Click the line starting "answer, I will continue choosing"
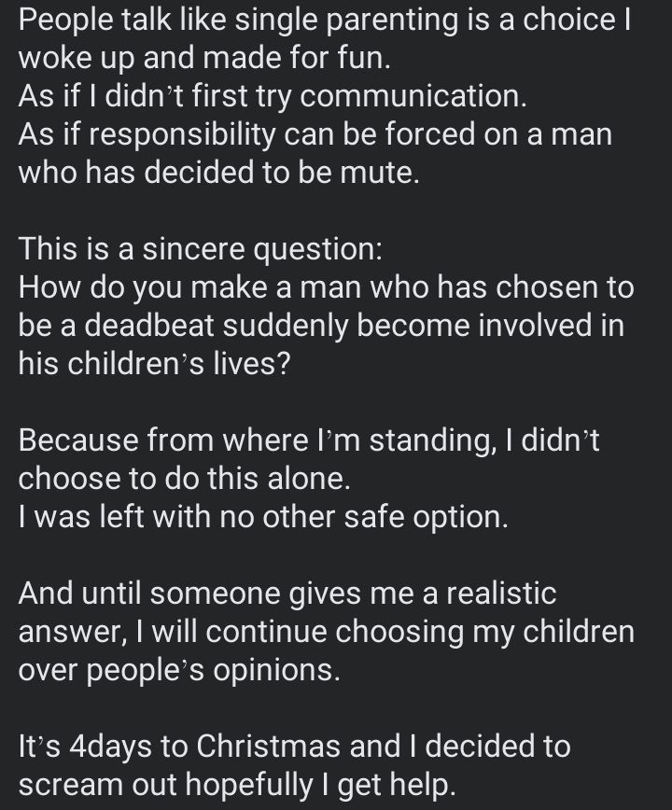 coord(326,632)
